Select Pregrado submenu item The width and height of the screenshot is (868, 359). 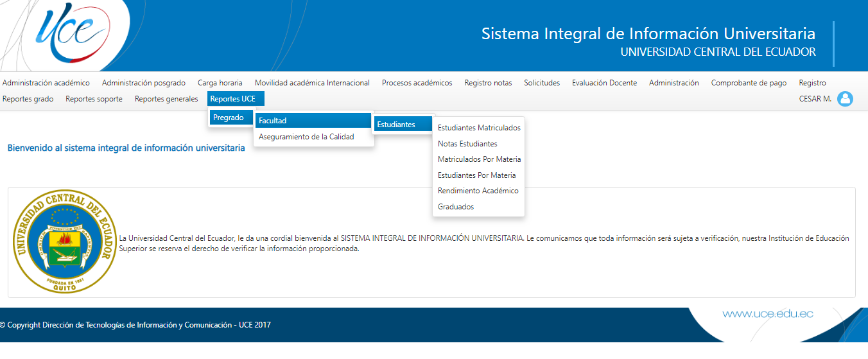[231, 118]
